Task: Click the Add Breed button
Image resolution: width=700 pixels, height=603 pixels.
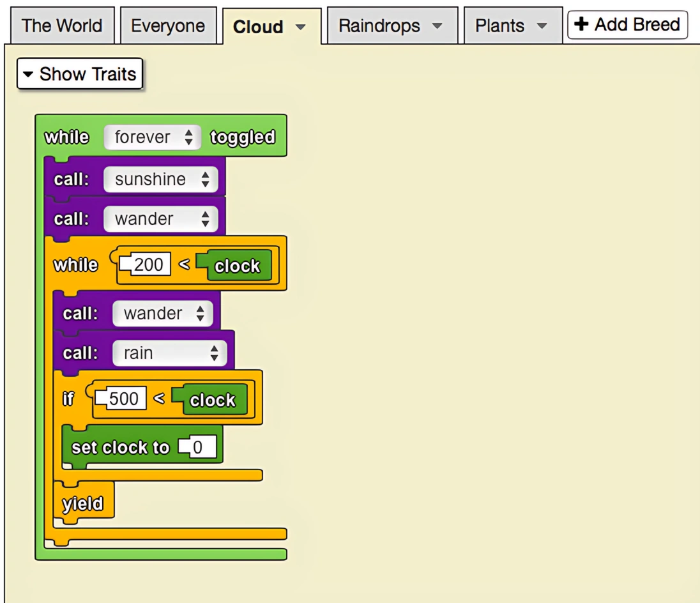Action: click(x=627, y=24)
